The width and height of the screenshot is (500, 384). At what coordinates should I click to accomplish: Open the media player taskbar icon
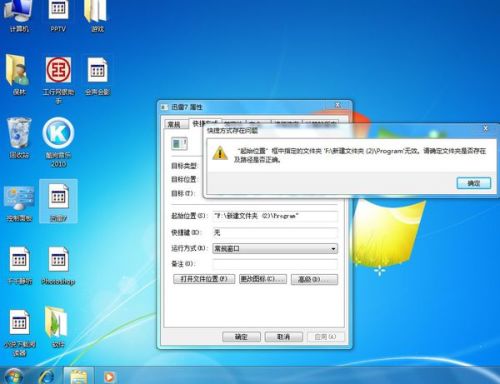coord(109,377)
